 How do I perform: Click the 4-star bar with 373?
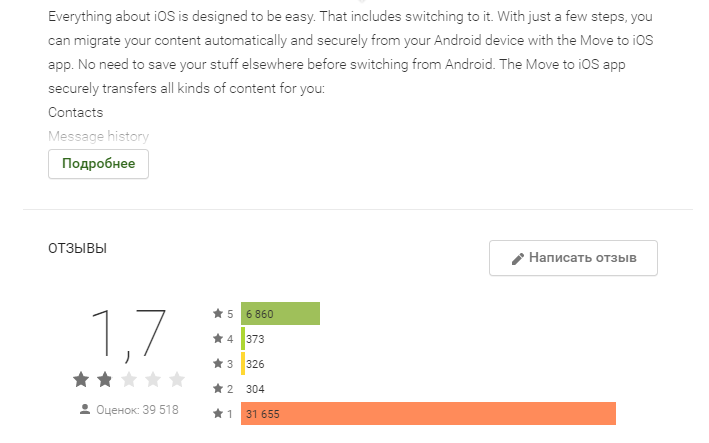(x=243, y=339)
